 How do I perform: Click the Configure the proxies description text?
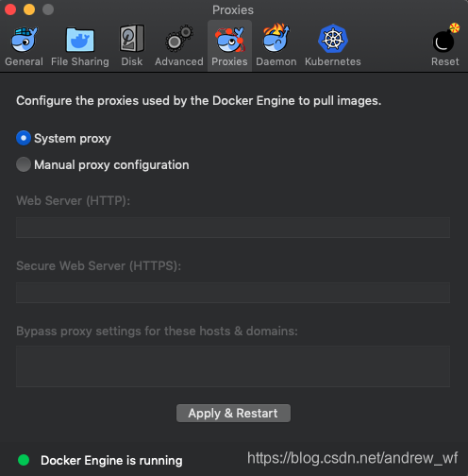[199, 101]
